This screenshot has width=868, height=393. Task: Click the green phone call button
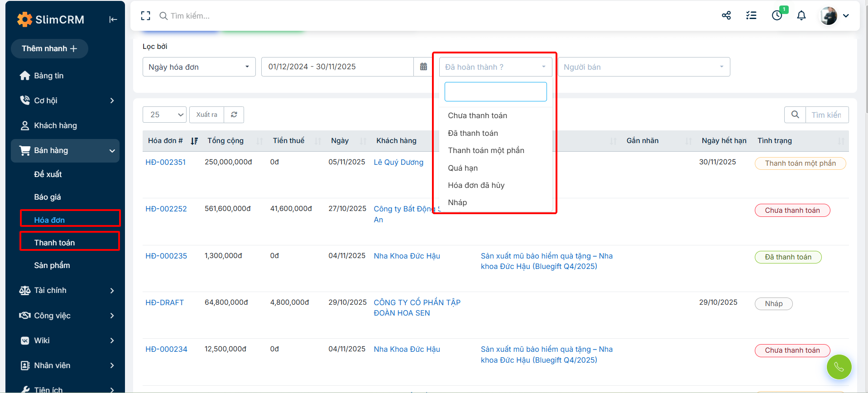coord(839,367)
